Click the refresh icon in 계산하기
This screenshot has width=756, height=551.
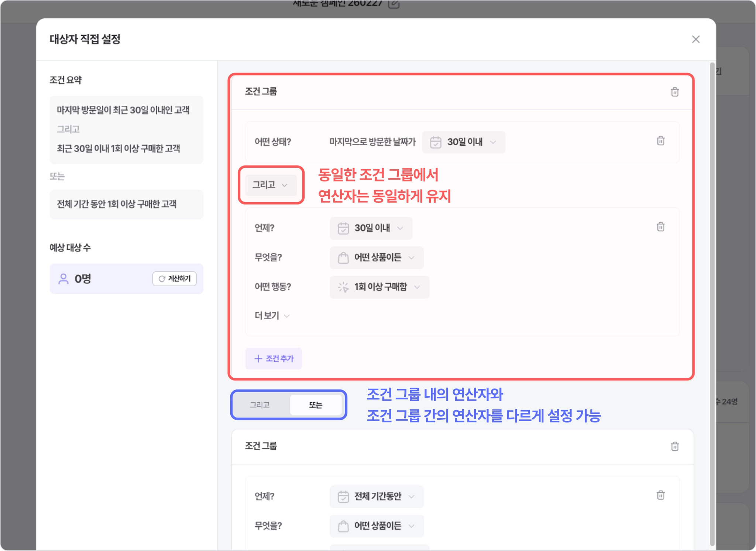[162, 278]
